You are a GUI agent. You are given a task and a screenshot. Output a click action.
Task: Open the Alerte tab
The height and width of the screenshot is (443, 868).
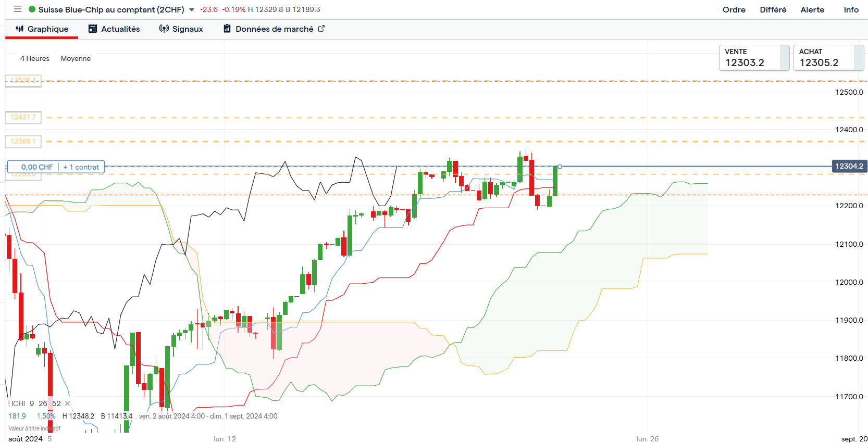click(812, 10)
